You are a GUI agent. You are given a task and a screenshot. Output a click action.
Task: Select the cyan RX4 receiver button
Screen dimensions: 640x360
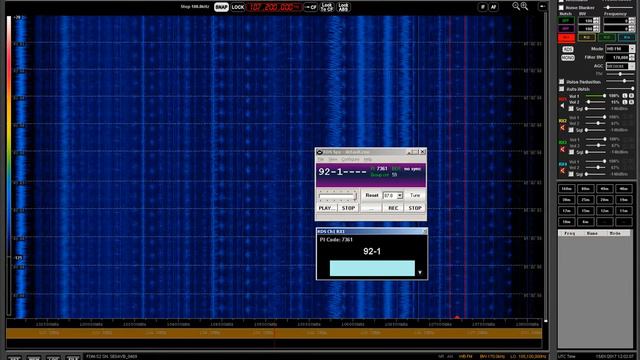[627, 38]
